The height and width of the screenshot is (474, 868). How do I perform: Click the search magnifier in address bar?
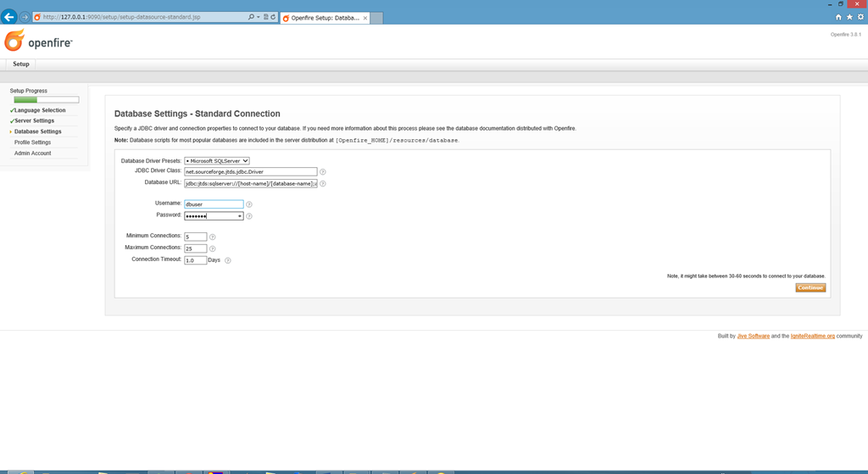(251, 17)
